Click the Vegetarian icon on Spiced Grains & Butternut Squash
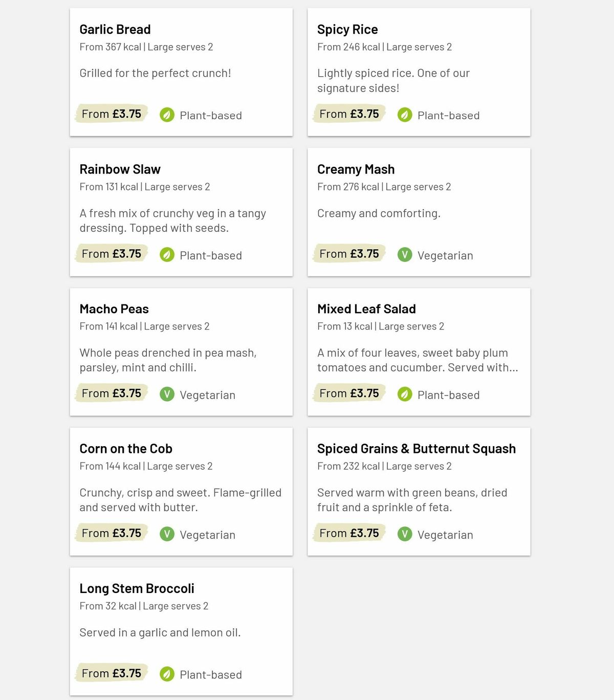 point(405,534)
